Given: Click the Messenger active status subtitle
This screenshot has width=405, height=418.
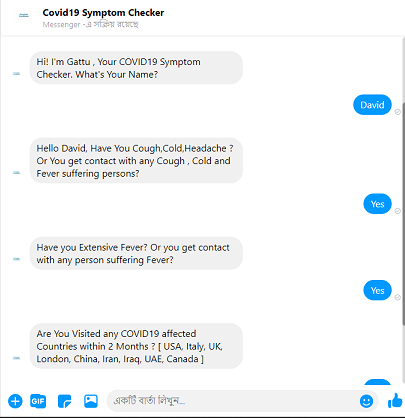Looking at the screenshot, I should (90, 25).
